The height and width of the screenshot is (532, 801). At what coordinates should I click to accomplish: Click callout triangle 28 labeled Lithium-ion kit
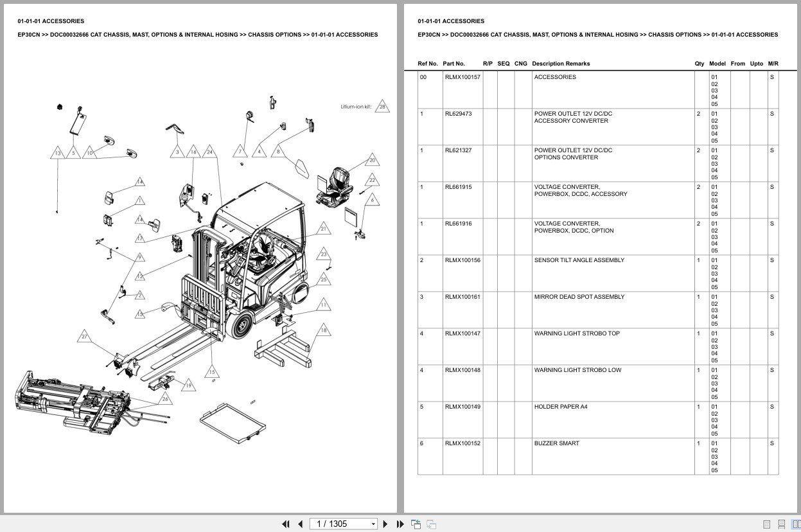click(x=383, y=106)
